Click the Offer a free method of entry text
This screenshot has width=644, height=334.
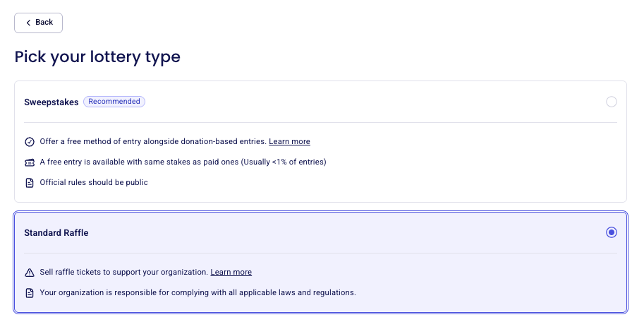click(153, 141)
